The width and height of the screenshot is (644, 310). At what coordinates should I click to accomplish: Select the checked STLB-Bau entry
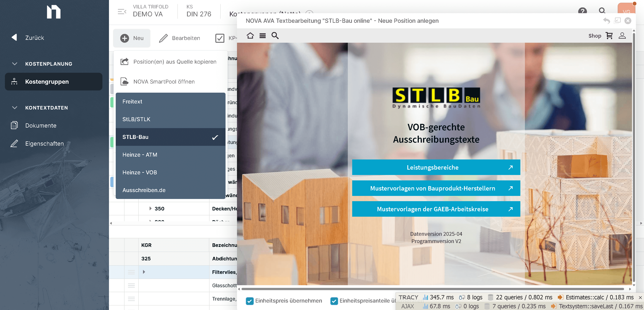coord(171,137)
